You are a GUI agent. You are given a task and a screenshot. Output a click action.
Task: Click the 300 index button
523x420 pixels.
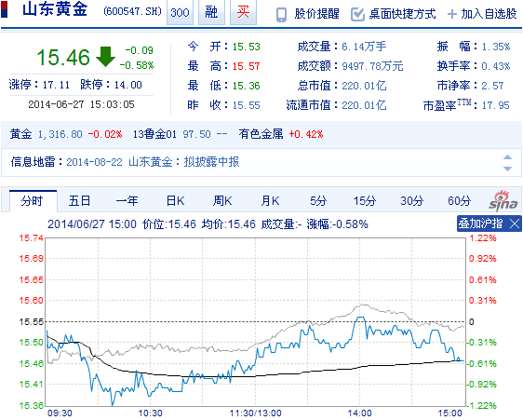point(180,12)
